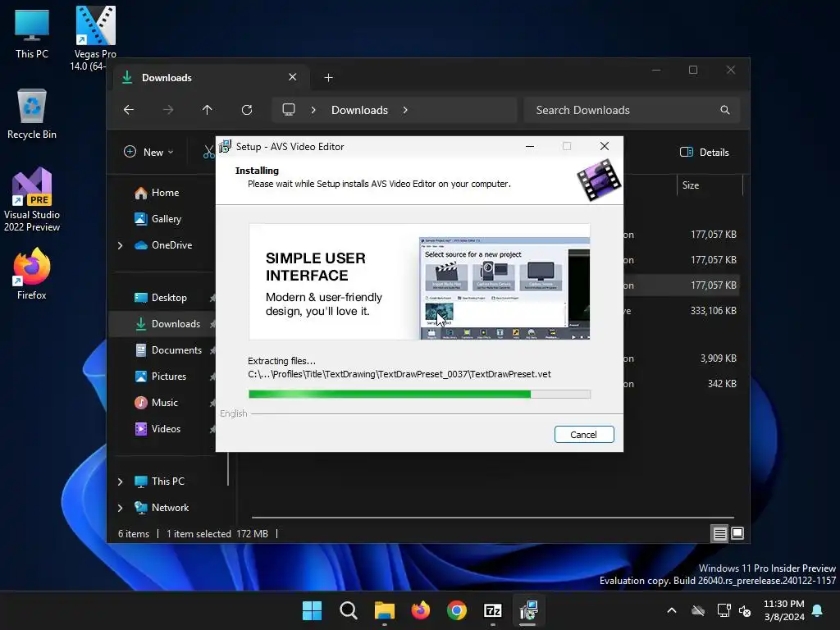Open Firefox desktop shortcut
This screenshot has width=840, height=630.
pyautogui.click(x=32, y=274)
